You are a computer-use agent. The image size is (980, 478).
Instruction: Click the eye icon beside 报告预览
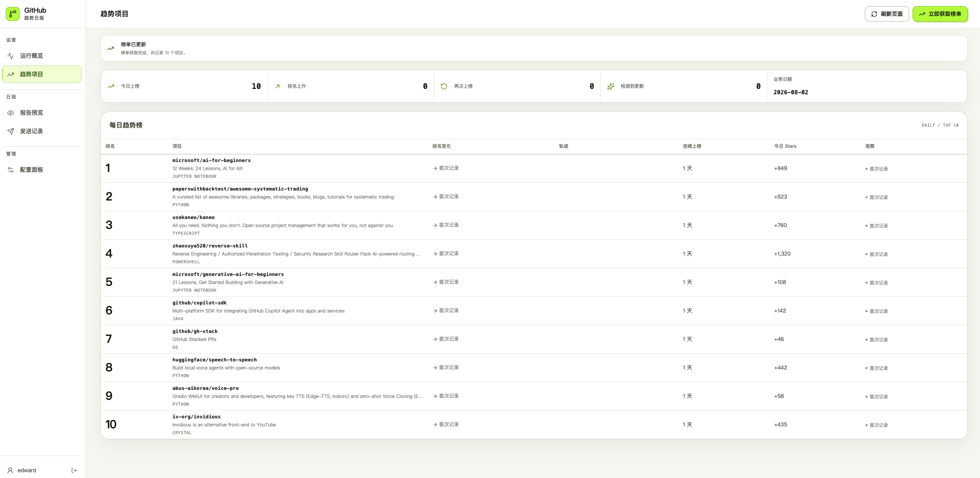coord(11,113)
